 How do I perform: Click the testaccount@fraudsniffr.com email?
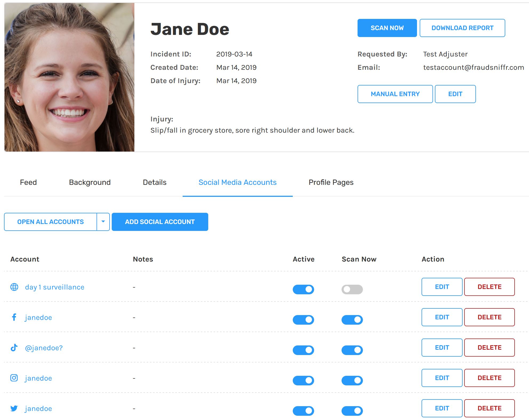tap(474, 67)
